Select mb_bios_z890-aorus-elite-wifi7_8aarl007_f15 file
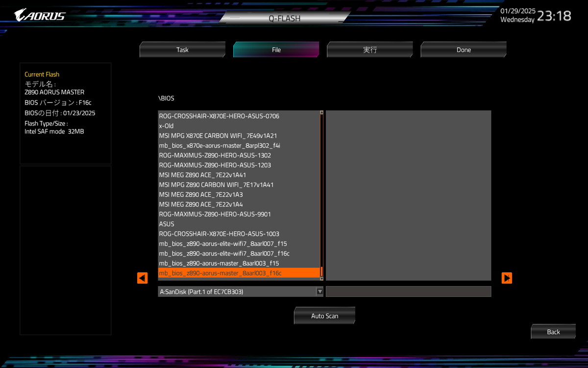The height and width of the screenshot is (368, 588). (x=239, y=243)
